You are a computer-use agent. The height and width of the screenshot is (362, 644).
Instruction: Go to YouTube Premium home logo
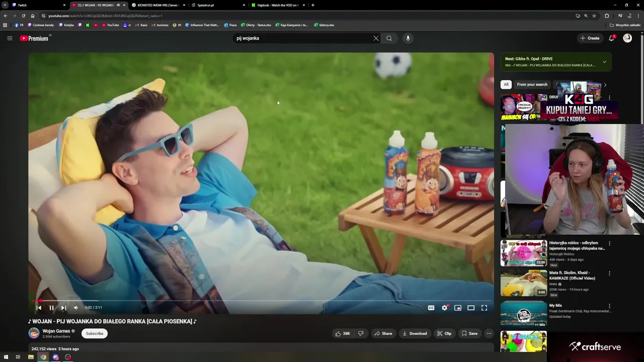click(34, 38)
